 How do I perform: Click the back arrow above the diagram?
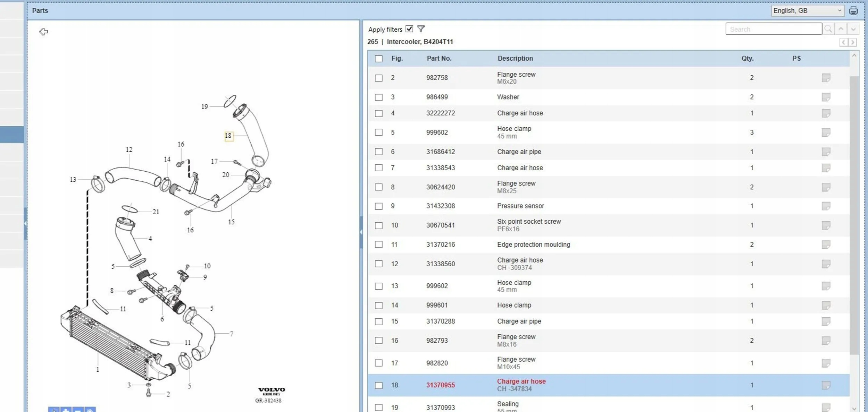pos(43,32)
